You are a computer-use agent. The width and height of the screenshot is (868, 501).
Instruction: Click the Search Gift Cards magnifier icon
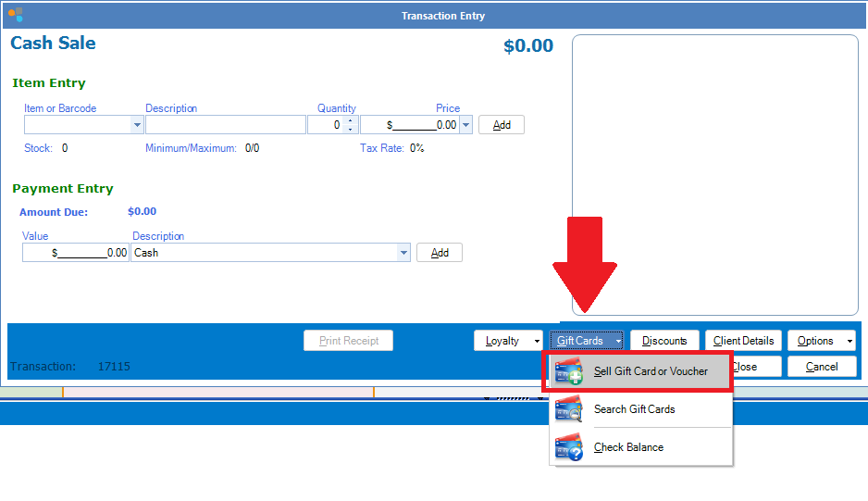(x=568, y=409)
